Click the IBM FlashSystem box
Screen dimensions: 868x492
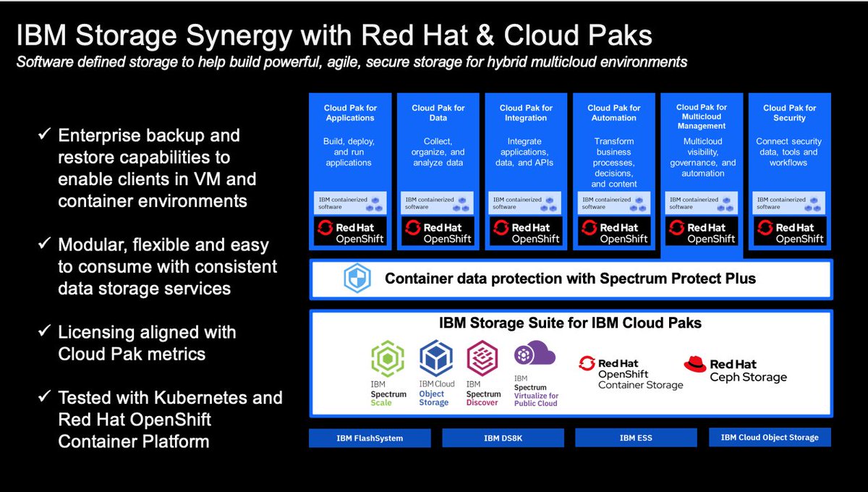370,438
